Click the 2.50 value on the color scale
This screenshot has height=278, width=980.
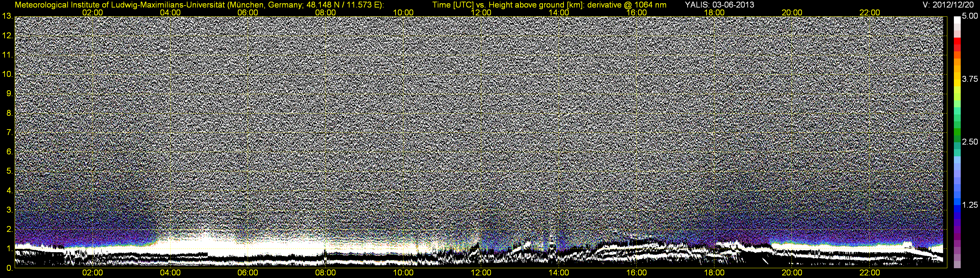[x=970, y=142]
